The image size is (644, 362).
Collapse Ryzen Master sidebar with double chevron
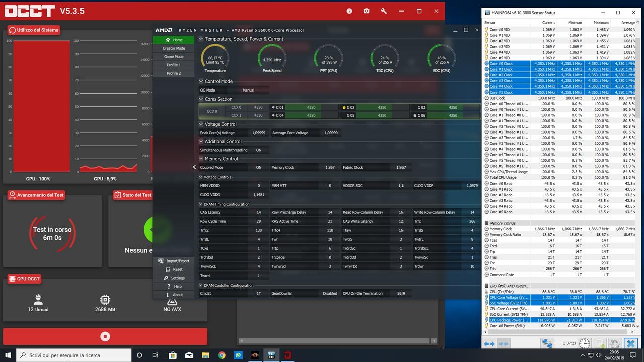coord(194,167)
